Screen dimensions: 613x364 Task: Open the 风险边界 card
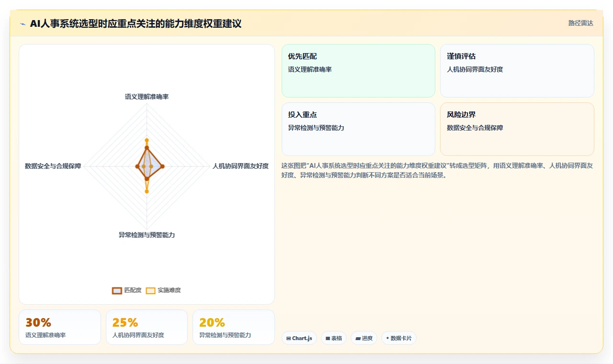tap(517, 129)
